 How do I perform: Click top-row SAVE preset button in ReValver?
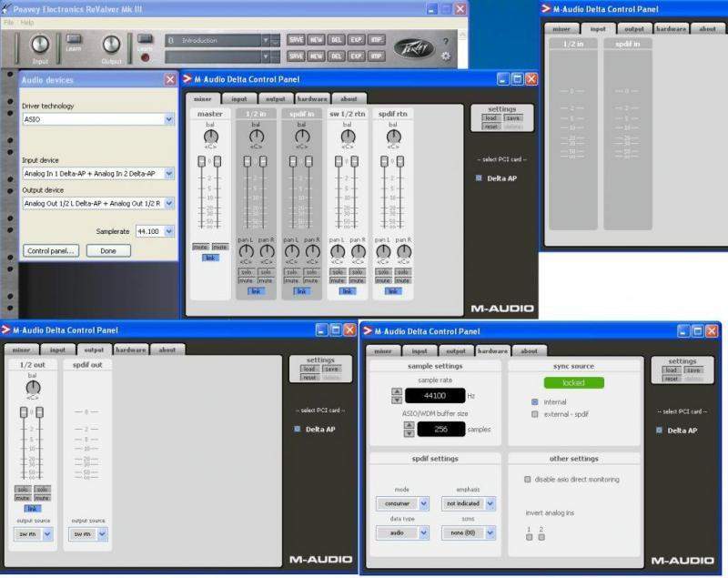[296, 40]
